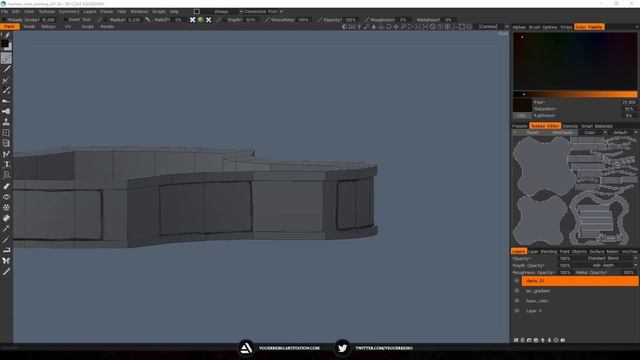Click the Wireframe button in Texture Editor
This screenshot has width=640, height=360.
click(x=562, y=133)
